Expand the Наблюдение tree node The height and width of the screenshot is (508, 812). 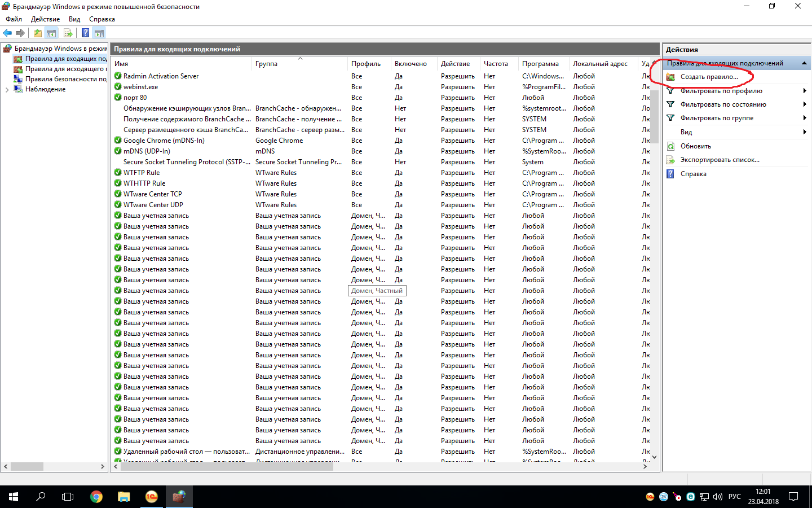pyautogui.click(x=7, y=89)
